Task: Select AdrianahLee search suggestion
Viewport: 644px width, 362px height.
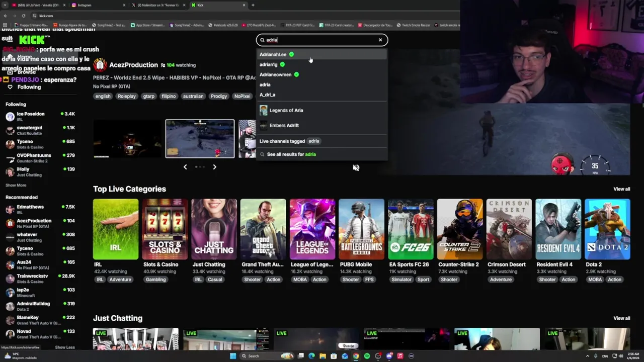Action: click(x=322, y=54)
